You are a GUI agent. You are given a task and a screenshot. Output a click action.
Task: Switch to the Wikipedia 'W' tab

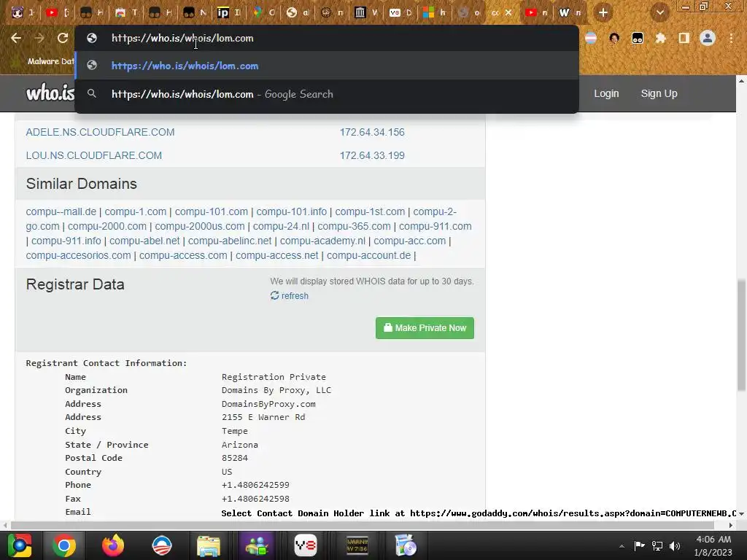click(570, 13)
